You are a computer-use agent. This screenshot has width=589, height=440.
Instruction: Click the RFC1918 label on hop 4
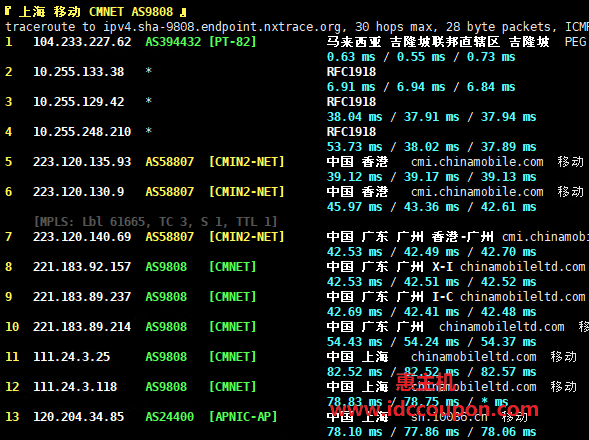pyautogui.click(x=351, y=132)
